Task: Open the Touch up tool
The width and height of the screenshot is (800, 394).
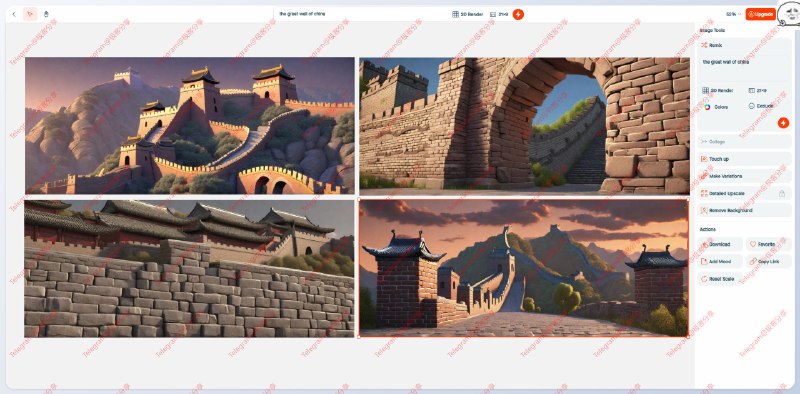Action: 744,159
